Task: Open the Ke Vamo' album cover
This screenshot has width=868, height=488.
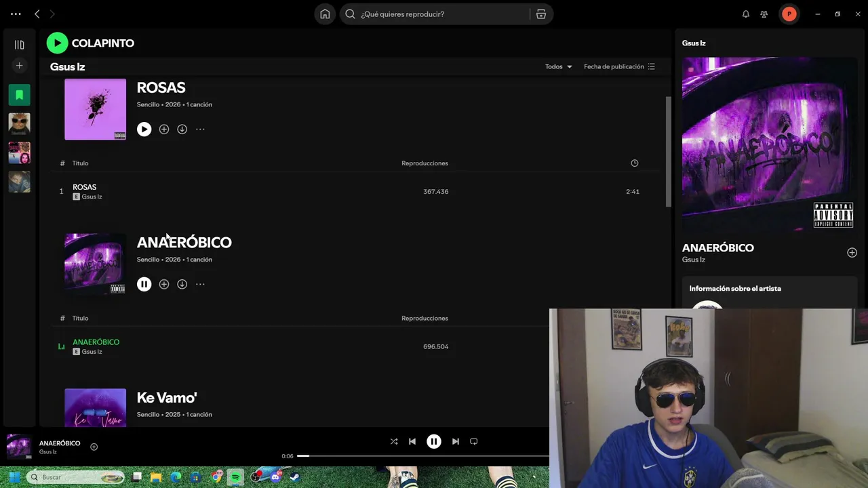Action: click(95, 408)
